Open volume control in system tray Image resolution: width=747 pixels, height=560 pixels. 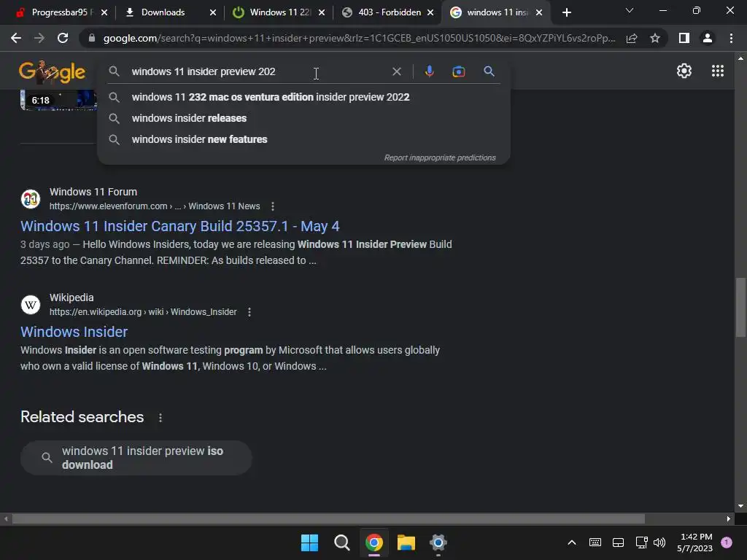click(659, 542)
